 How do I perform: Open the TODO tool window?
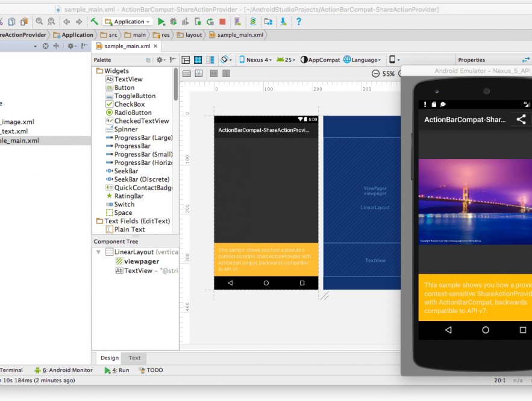pyautogui.click(x=151, y=370)
